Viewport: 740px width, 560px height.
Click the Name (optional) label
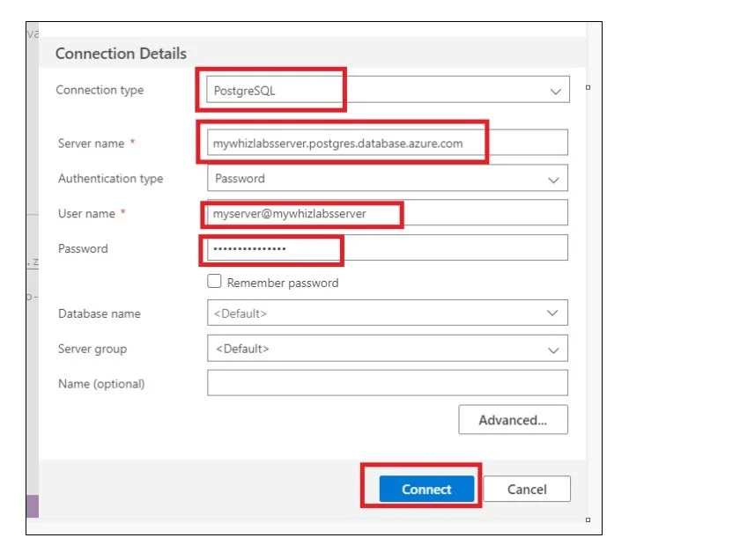pos(101,384)
